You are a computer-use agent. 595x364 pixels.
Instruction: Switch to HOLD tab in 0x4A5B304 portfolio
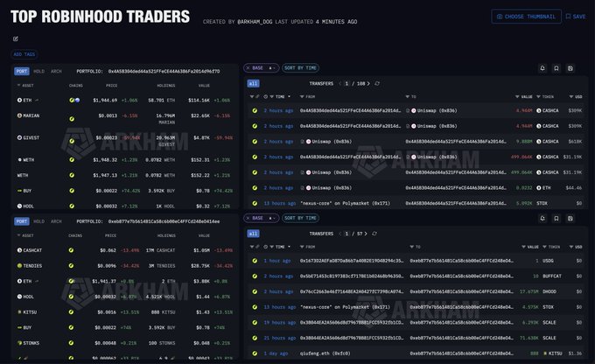[x=38, y=71]
